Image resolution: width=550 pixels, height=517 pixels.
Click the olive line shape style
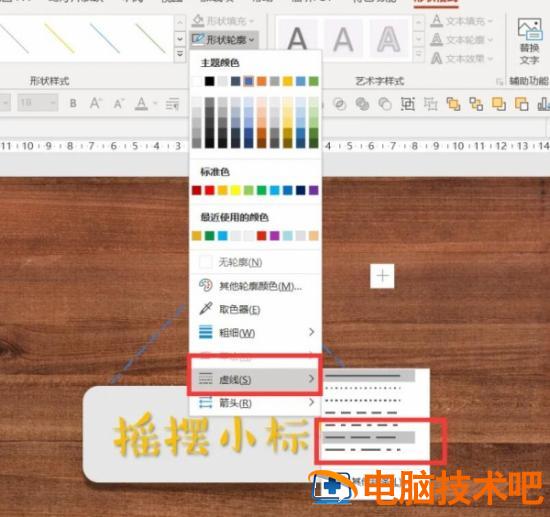[x=151, y=38]
